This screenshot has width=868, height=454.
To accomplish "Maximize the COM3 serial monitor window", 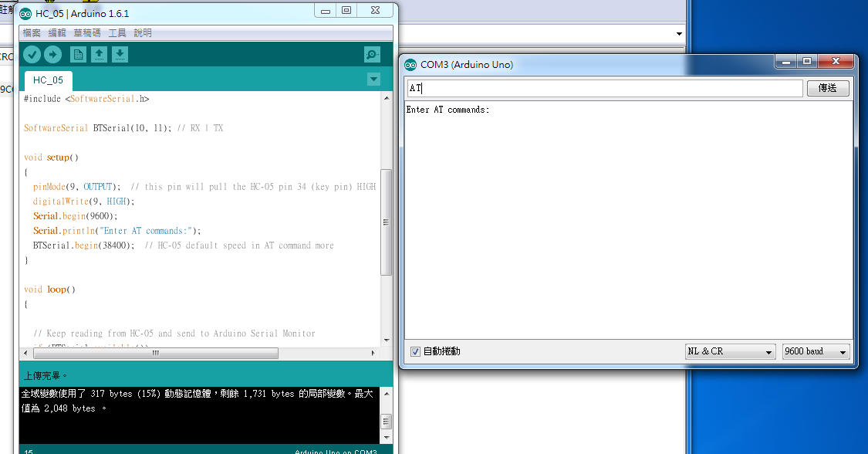I will pos(807,61).
